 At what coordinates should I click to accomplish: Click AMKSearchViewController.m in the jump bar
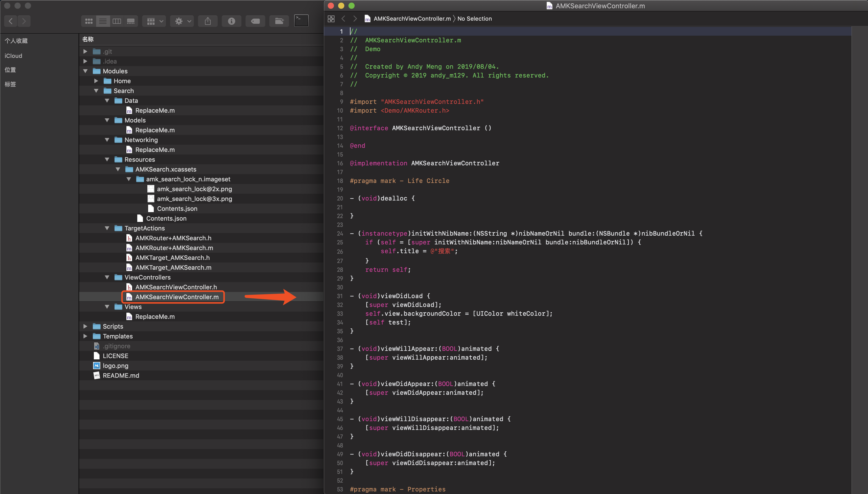[x=412, y=19]
